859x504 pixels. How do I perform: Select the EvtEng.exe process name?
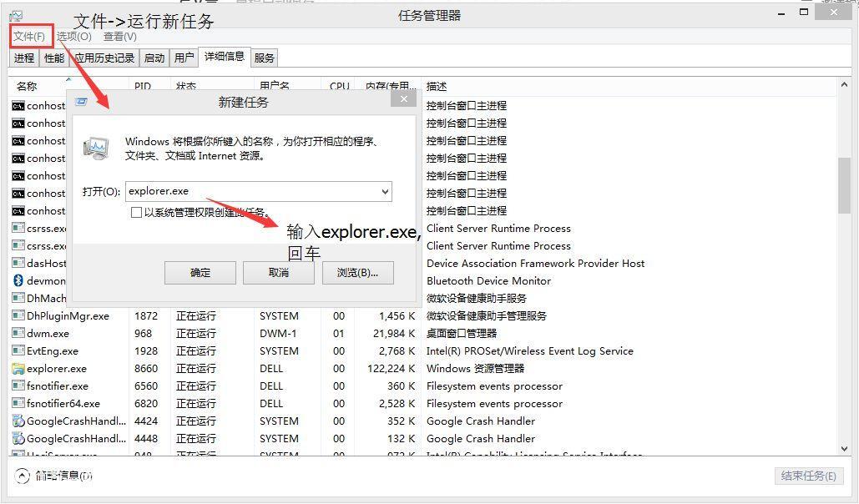[53, 350]
